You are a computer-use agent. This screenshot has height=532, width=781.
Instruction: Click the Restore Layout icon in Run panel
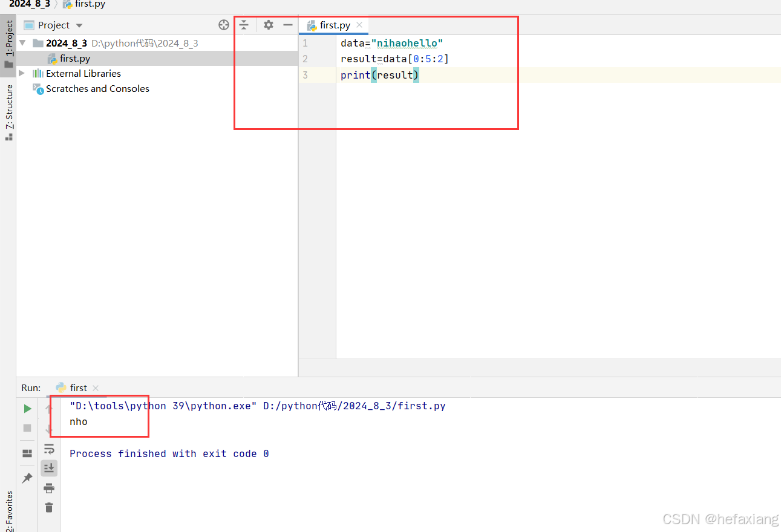pyautogui.click(x=27, y=453)
